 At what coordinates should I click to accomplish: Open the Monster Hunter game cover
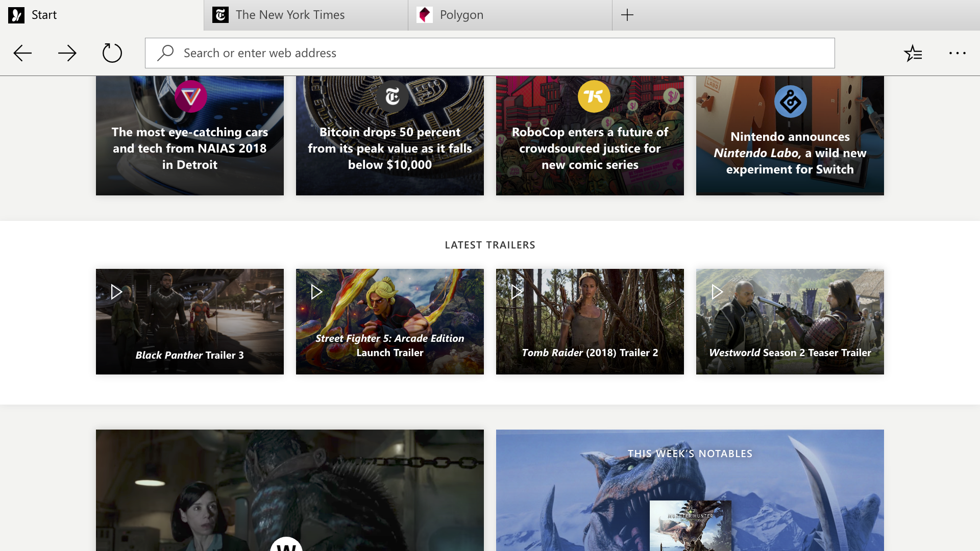click(x=690, y=525)
